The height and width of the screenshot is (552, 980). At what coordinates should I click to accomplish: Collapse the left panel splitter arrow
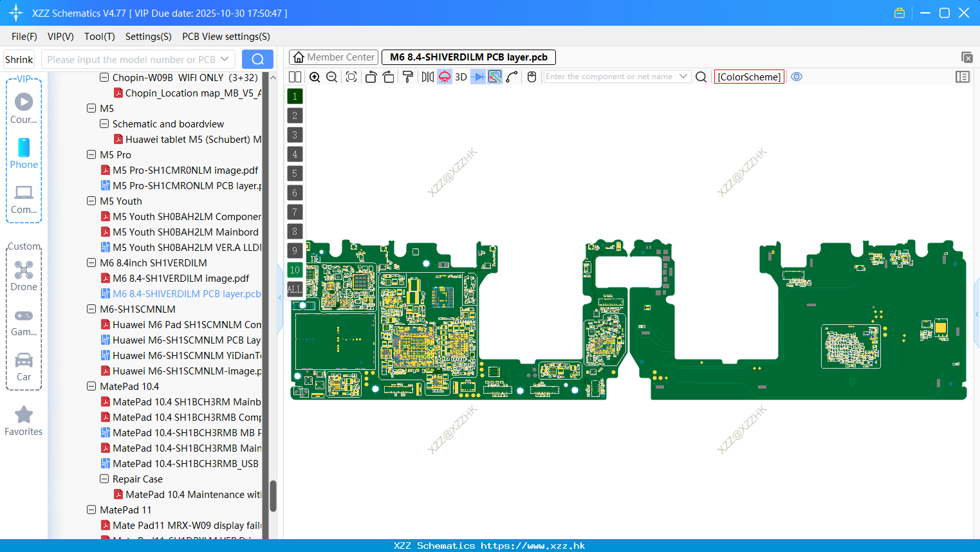pyautogui.click(x=280, y=297)
